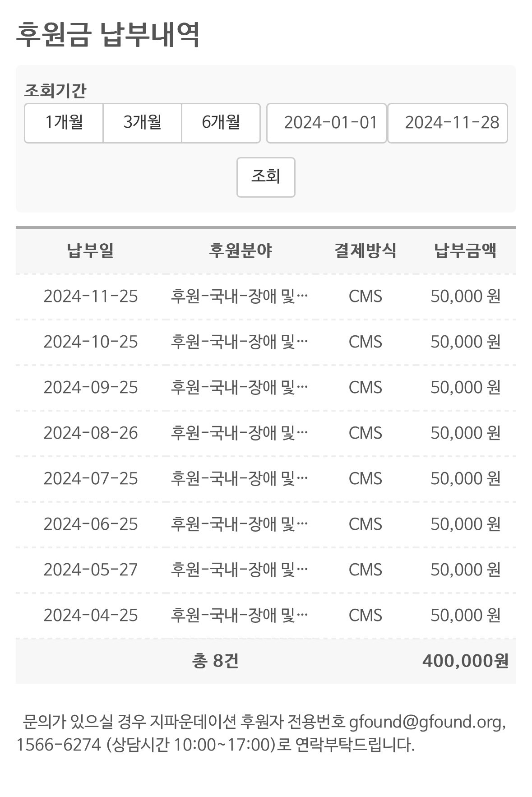Click the end date field 2024-11-28
The image size is (532, 797).
coord(448,123)
